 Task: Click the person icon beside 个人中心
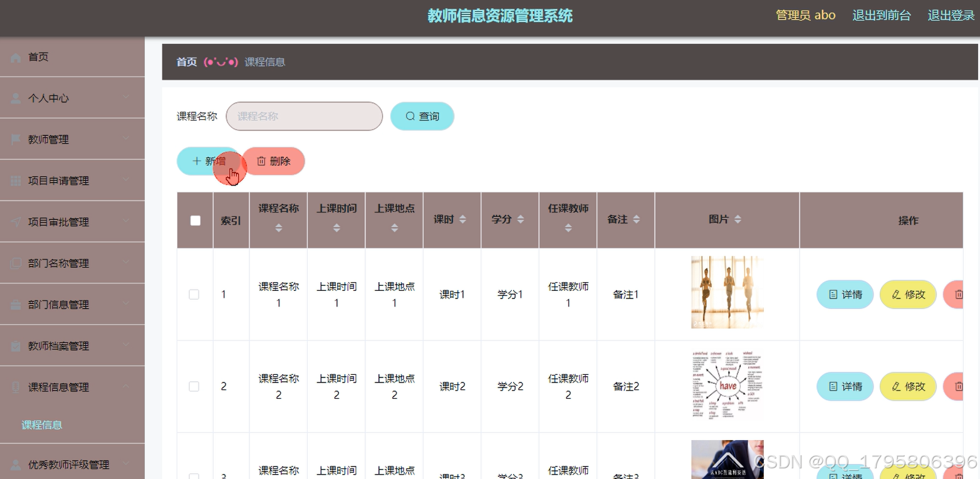(14, 98)
